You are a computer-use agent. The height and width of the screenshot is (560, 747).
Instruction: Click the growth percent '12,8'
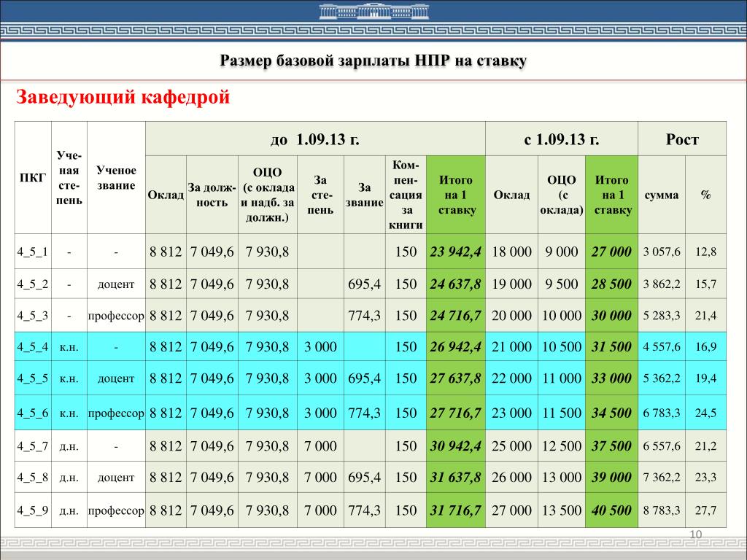[705, 252]
